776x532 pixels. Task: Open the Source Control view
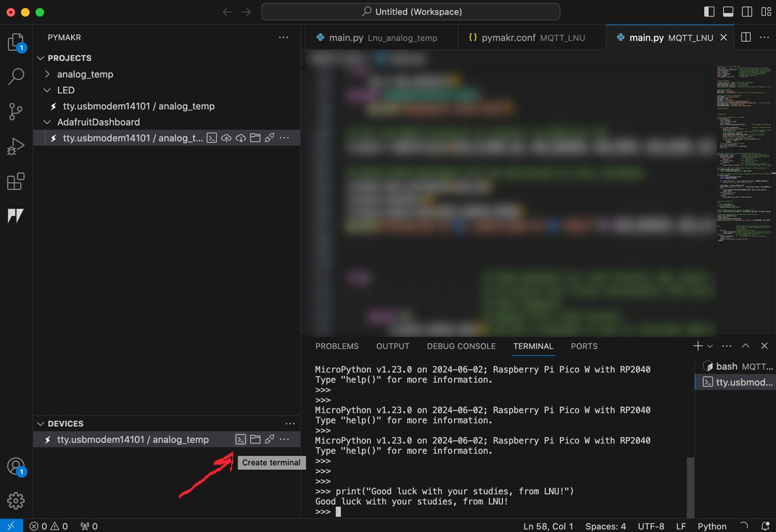point(16,112)
